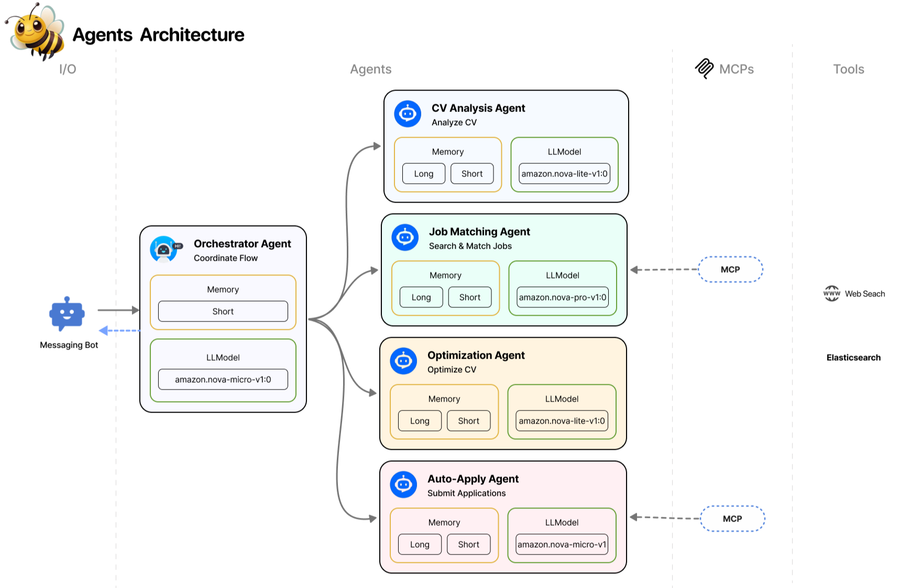This screenshot has width=911, height=588.
Task: Click the Submit Applications subtitle
Action: (x=467, y=493)
